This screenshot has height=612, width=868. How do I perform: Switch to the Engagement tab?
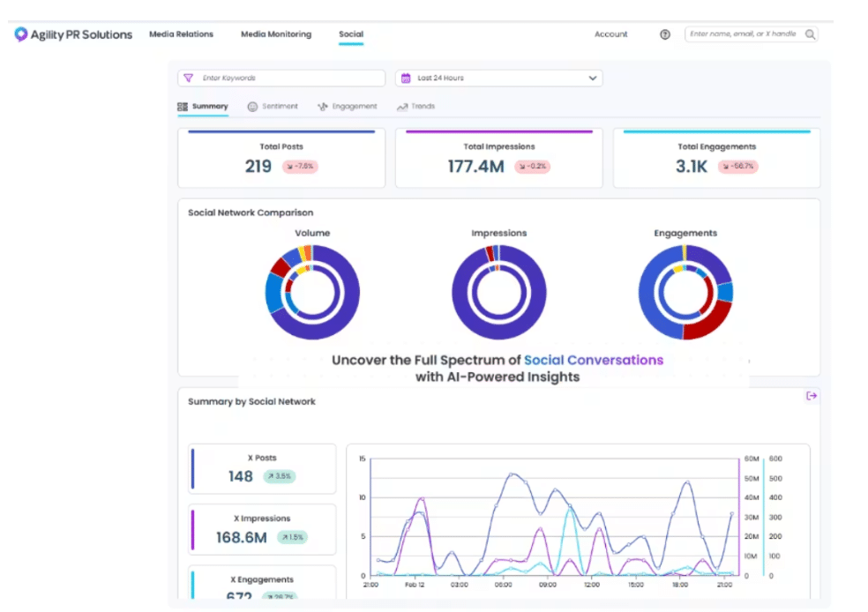(x=347, y=106)
